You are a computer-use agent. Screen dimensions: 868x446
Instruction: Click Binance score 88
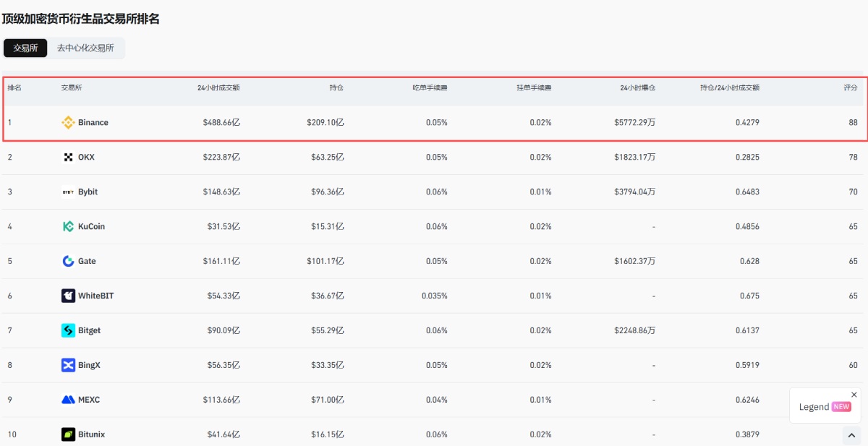pyautogui.click(x=854, y=123)
